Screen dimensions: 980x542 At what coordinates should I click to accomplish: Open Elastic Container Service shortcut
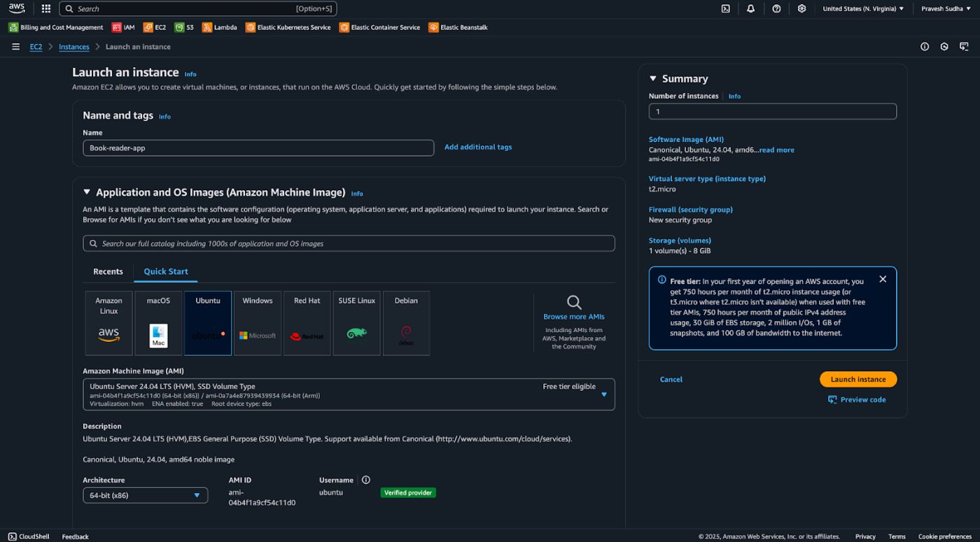click(x=380, y=27)
